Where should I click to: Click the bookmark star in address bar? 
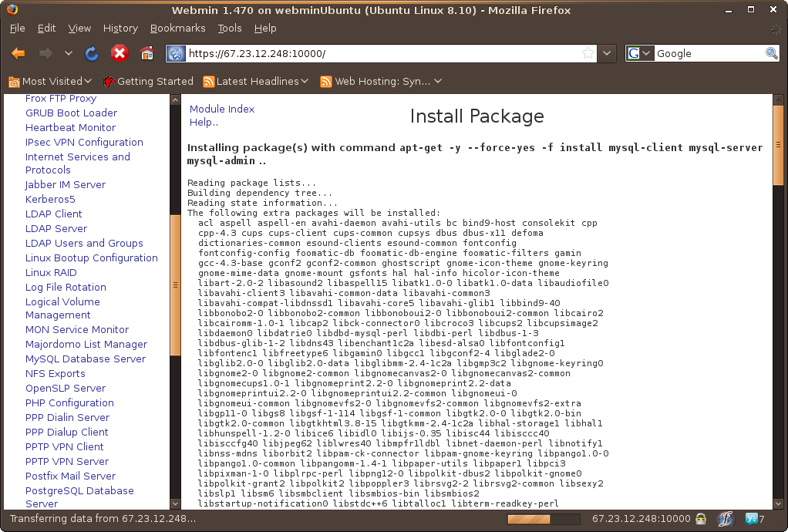(x=588, y=53)
